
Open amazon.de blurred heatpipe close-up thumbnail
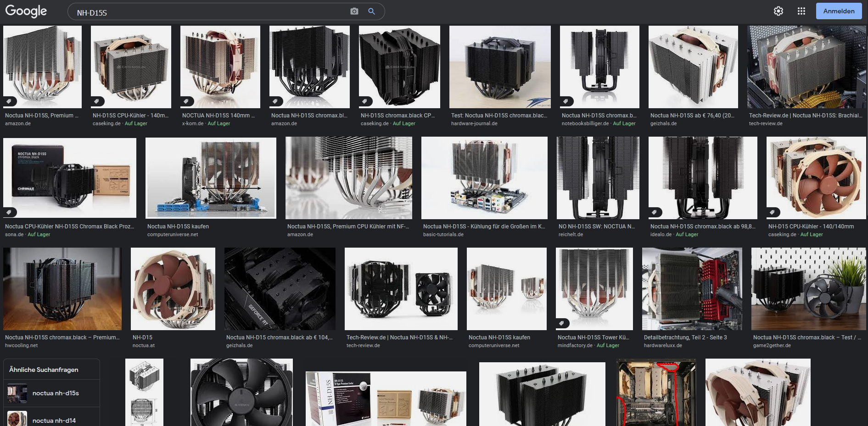349,178
